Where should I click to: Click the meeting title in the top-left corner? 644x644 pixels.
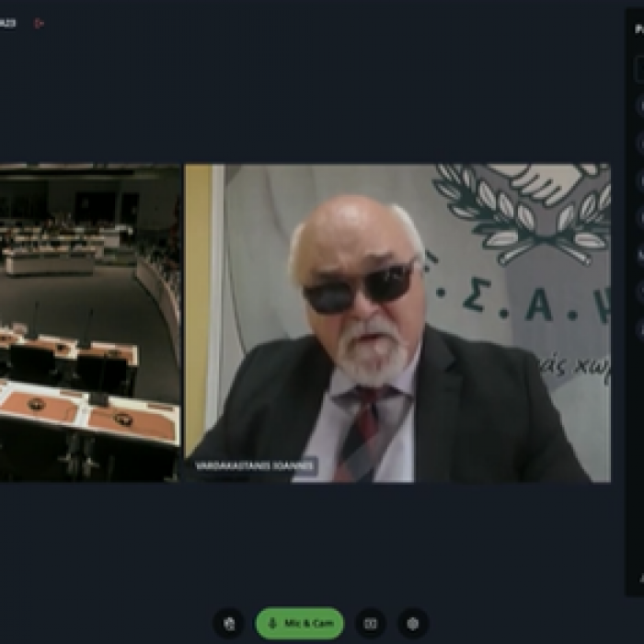pos(11,23)
